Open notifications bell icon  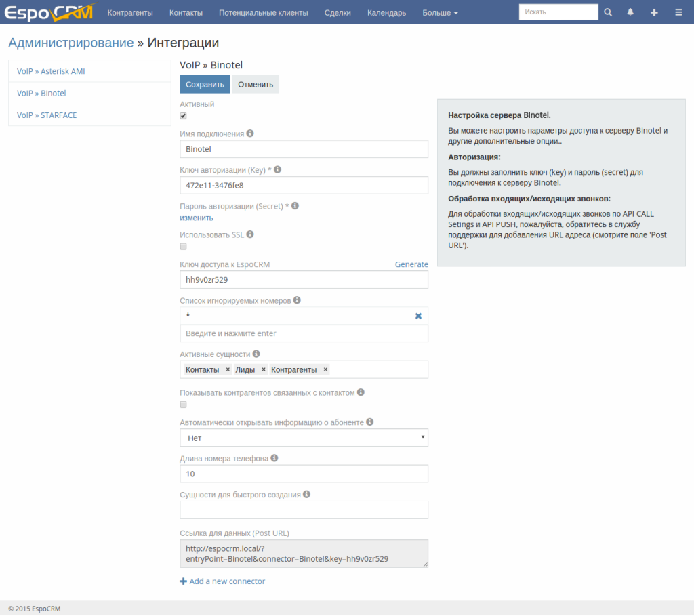pyautogui.click(x=630, y=12)
